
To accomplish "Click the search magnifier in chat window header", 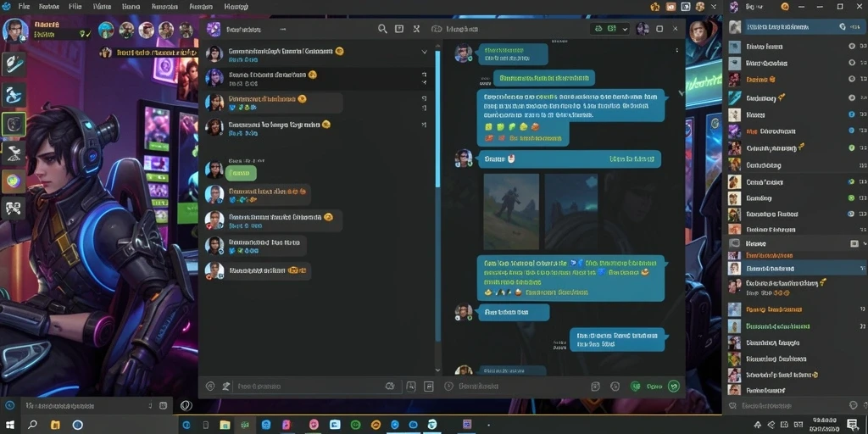I will click(x=382, y=29).
